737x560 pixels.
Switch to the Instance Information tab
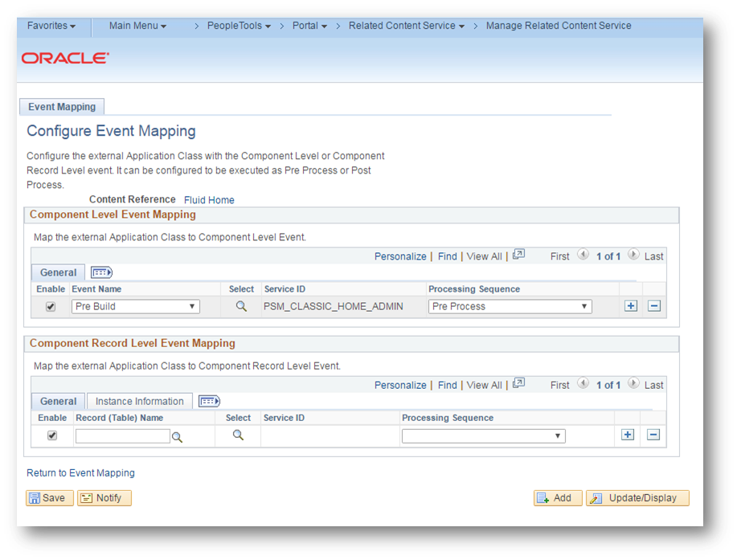pyautogui.click(x=140, y=401)
